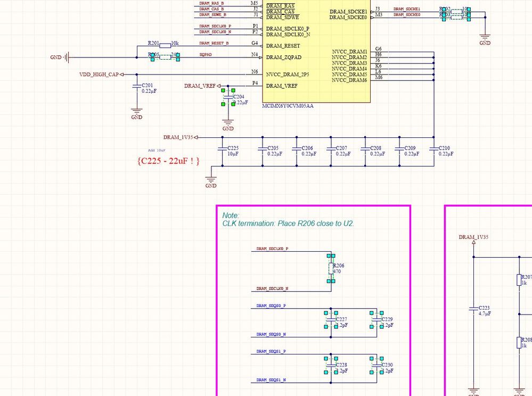Select capacitor C227 on SDQS0 pair
This screenshot has height=396, width=532.
point(331,320)
